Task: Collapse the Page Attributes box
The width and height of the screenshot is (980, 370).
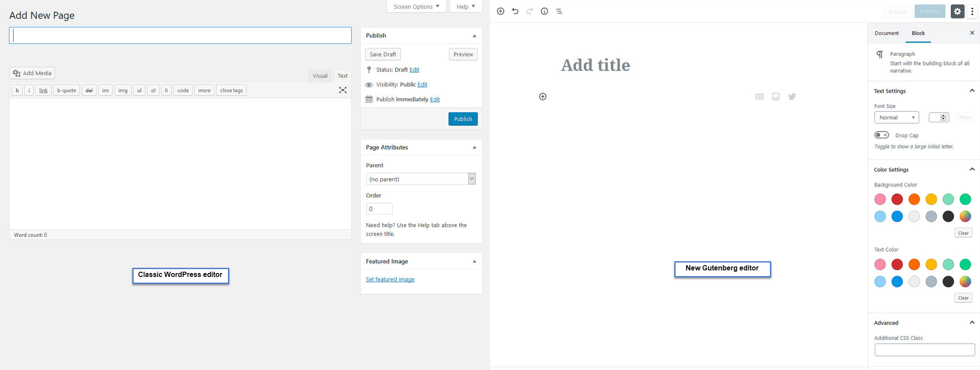Action: 474,148
